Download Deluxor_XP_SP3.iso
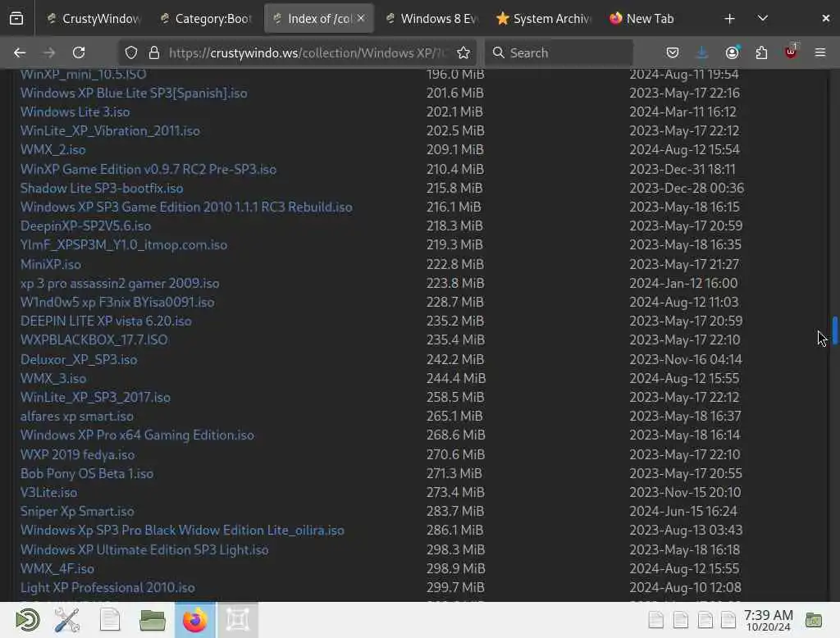Viewport: 840px width, 638px height. tap(79, 359)
